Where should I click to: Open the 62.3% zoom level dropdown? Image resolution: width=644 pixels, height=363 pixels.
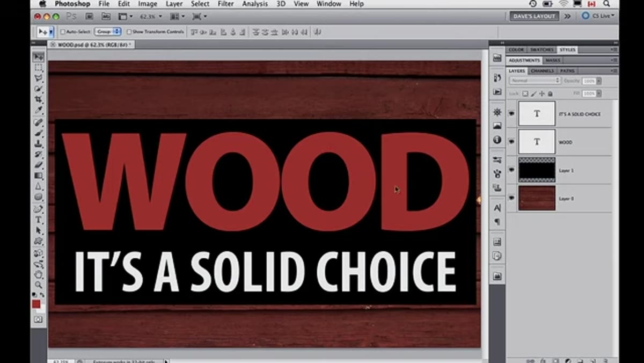[151, 17]
